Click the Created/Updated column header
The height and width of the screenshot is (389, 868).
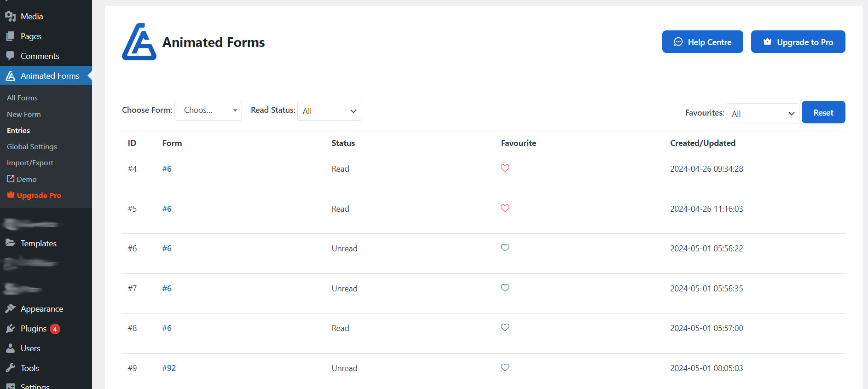(x=703, y=143)
